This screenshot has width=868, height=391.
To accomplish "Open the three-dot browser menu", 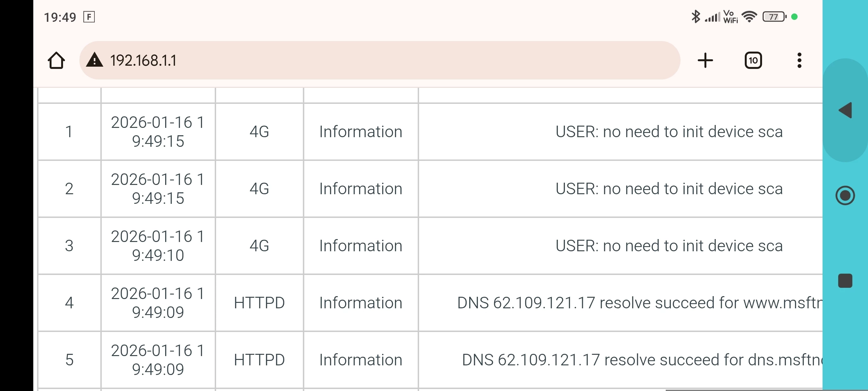I will point(799,61).
